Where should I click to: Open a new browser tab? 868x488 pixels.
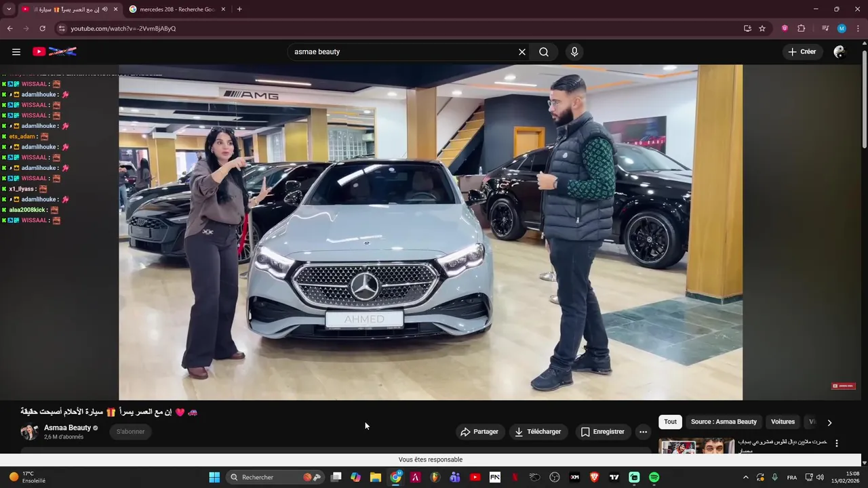[x=239, y=9]
